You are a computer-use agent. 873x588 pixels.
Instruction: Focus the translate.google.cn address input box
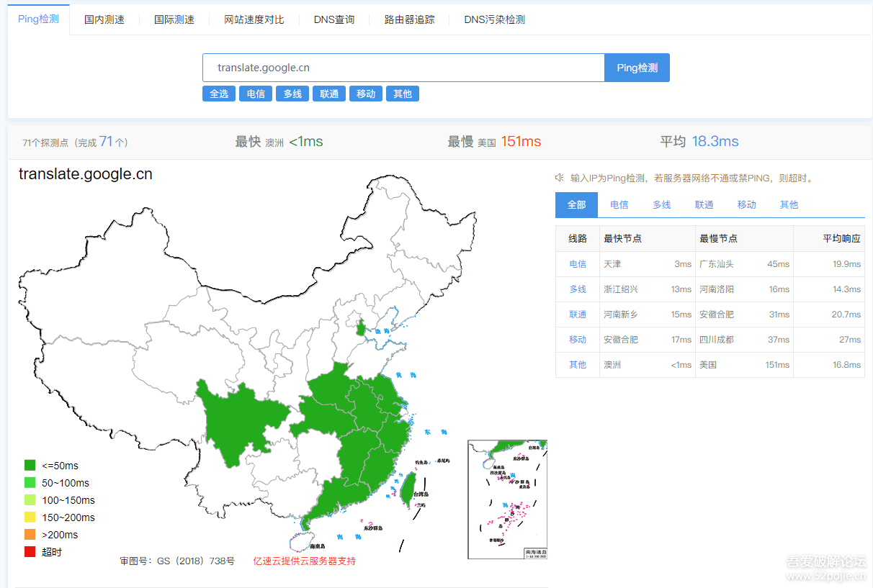(403, 68)
